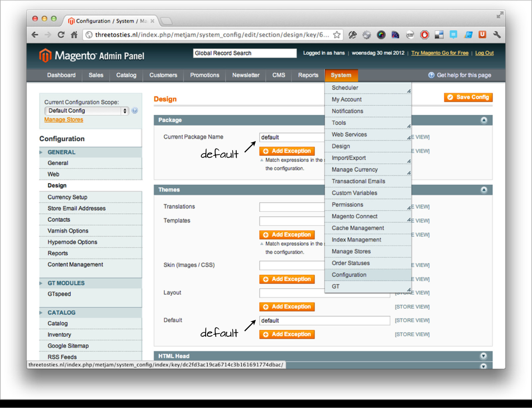Select Configuration in System dropdown

(368, 275)
